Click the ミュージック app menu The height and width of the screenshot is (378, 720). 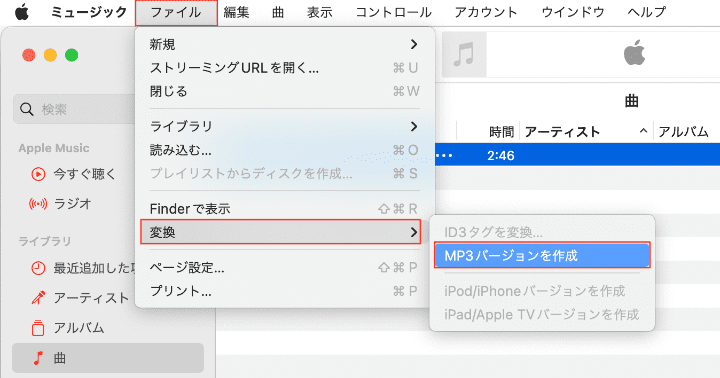pyautogui.click(x=89, y=12)
